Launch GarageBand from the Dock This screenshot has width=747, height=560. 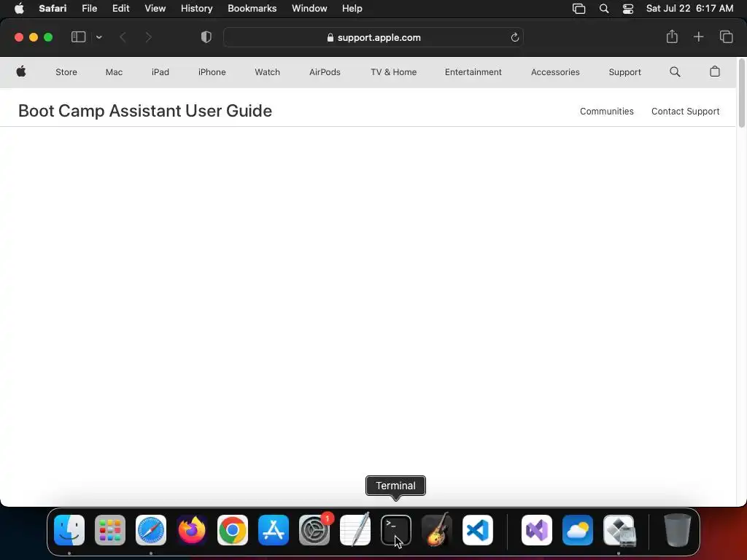pyautogui.click(x=437, y=529)
